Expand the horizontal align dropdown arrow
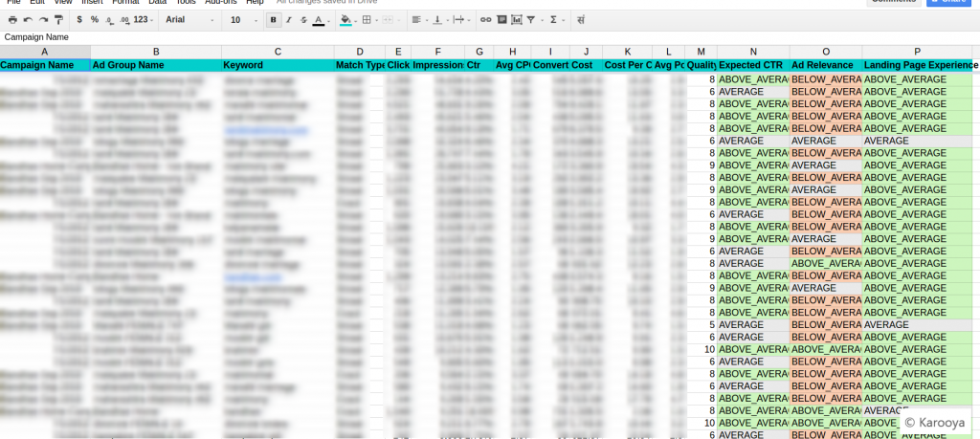The width and height of the screenshot is (980, 439). pyautogui.click(x=426, y=21)
